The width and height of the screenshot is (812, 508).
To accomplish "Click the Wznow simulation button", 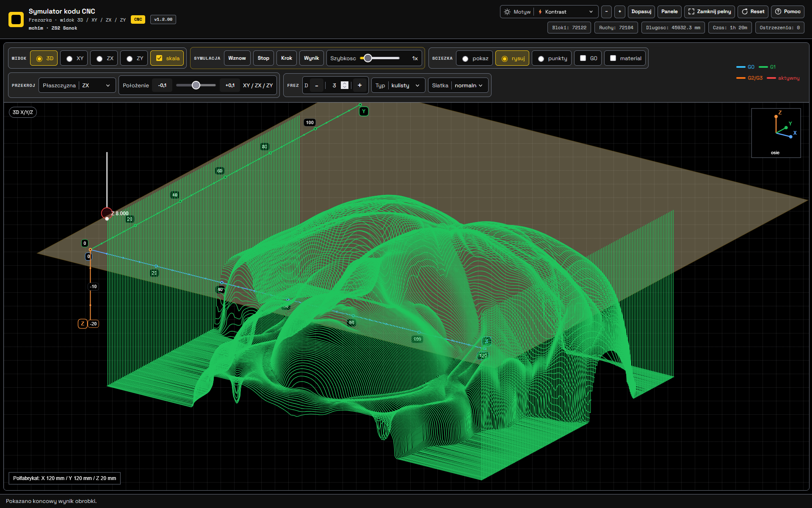I will pyautogui.click(x=237, y=58).
